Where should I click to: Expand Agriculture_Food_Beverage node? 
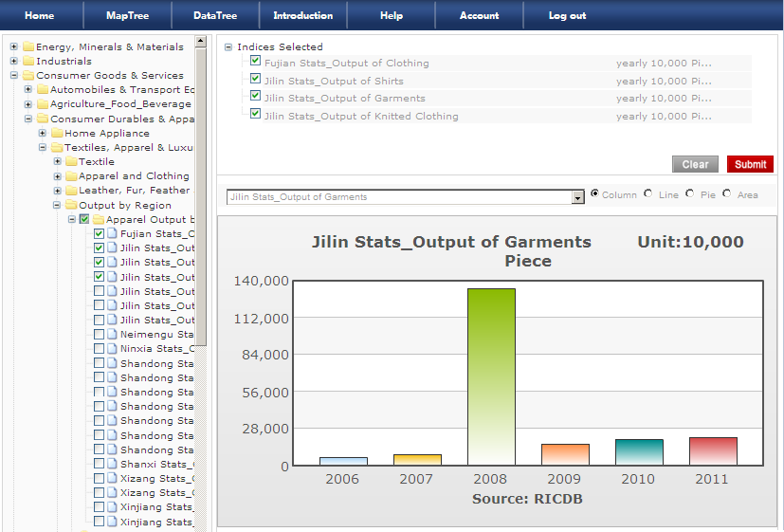point(28,104)
